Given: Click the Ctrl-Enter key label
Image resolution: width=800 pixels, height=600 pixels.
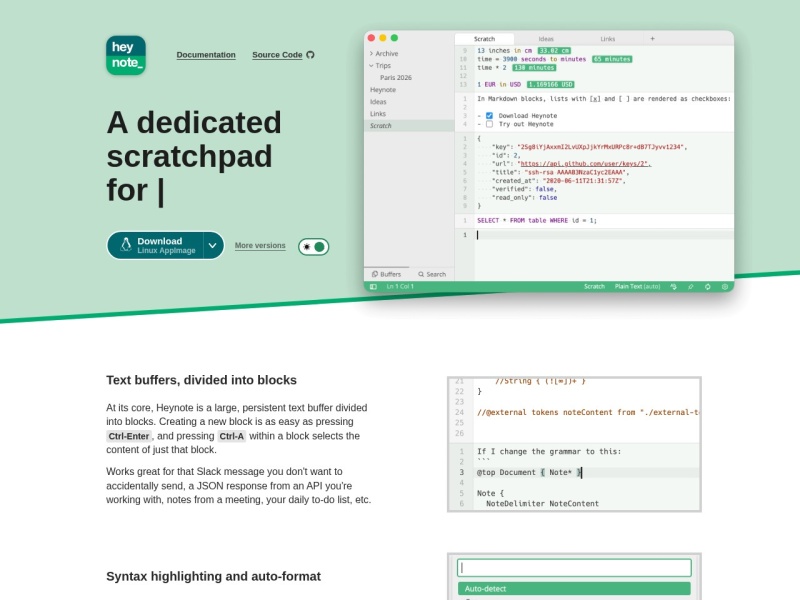Looking at the screenshot, I should click(x=129, y=436).
